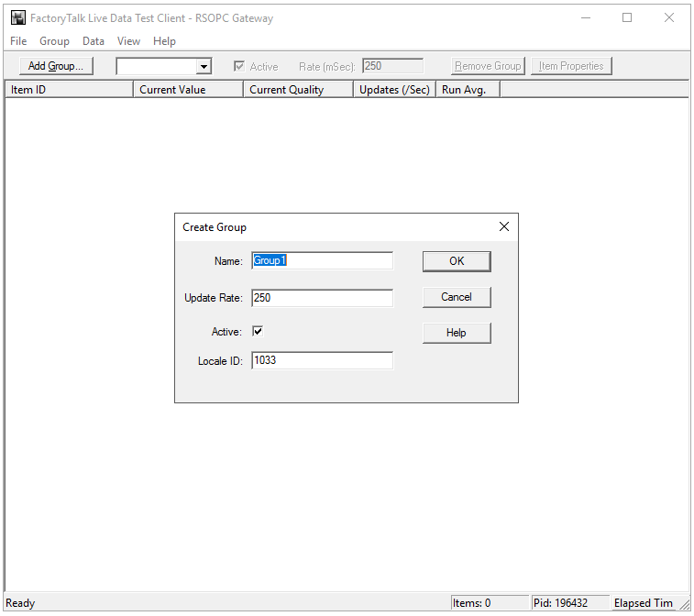Minimize the FactoryTalk Test Client window
The image size is (694, 616).
[586, 18]
